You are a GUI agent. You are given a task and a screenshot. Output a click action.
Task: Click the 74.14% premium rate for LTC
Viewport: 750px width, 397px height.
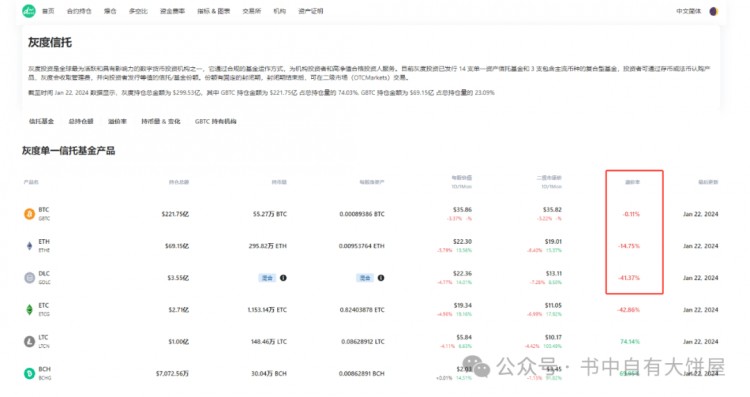point(630,342)
